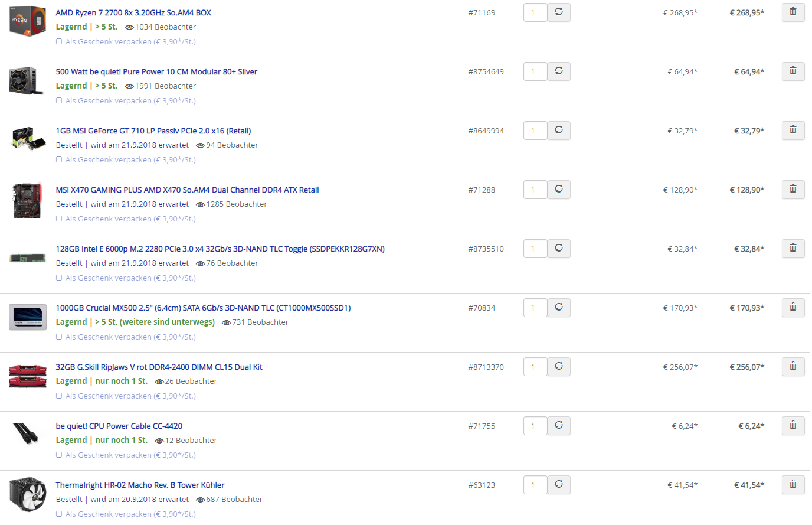Open the AMD Ryzen 7 2700 product link
The height and width of the screenshot is (525, 812).
133,12
